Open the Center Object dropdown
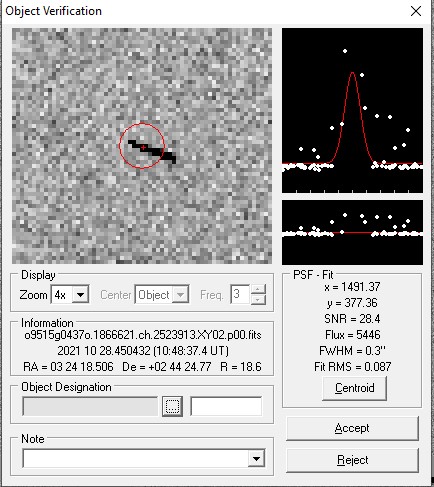Screen dimensions: 434x487 coord(180,294)
